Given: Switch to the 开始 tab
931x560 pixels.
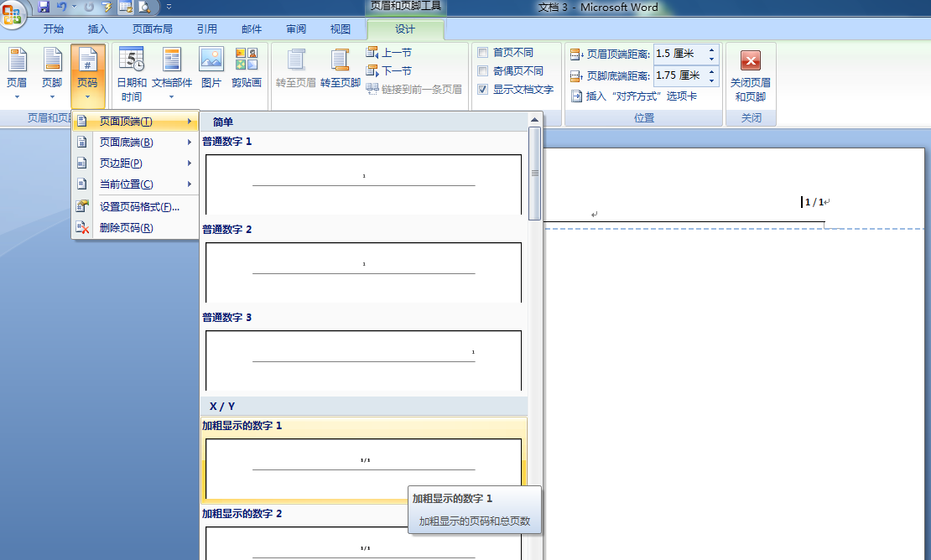Looking at the screenshot, I should 54,29.
